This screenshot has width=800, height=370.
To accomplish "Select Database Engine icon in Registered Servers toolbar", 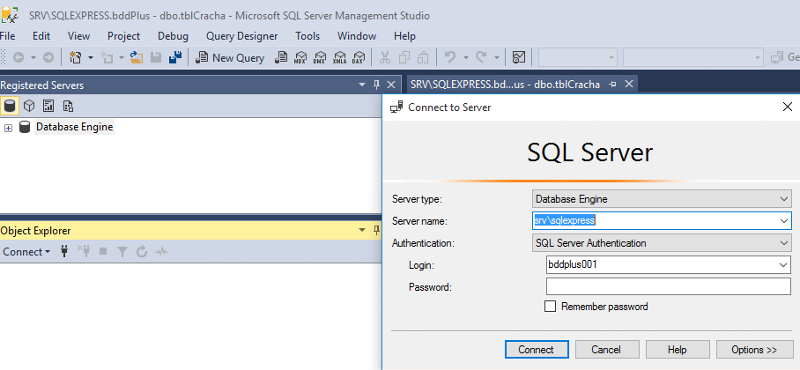I will (x=9, y=106).
